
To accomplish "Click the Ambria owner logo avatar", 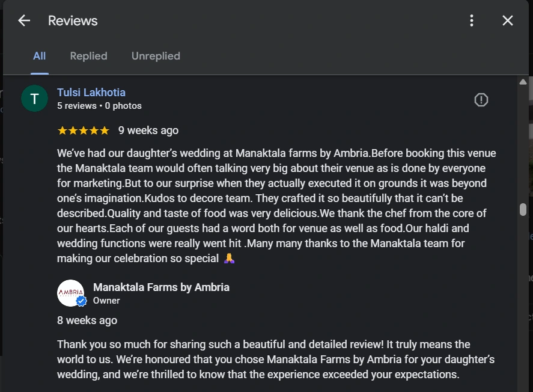I will [x=70, y=293].
